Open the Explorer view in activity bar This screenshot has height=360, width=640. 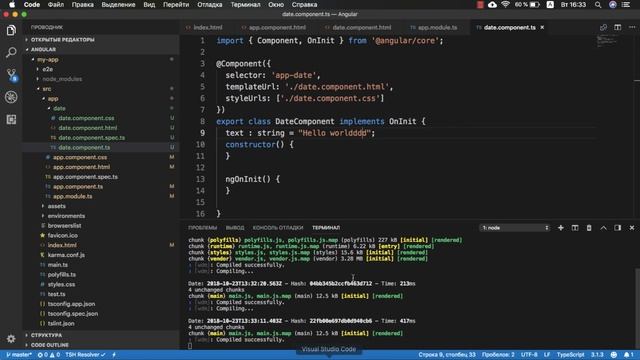[x=11, y=30]
